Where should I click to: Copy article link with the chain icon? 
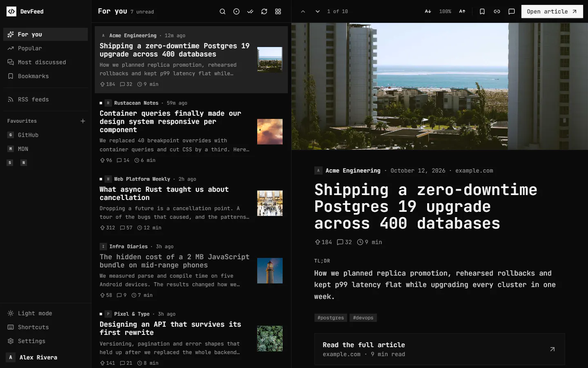[x=497, y=11]
